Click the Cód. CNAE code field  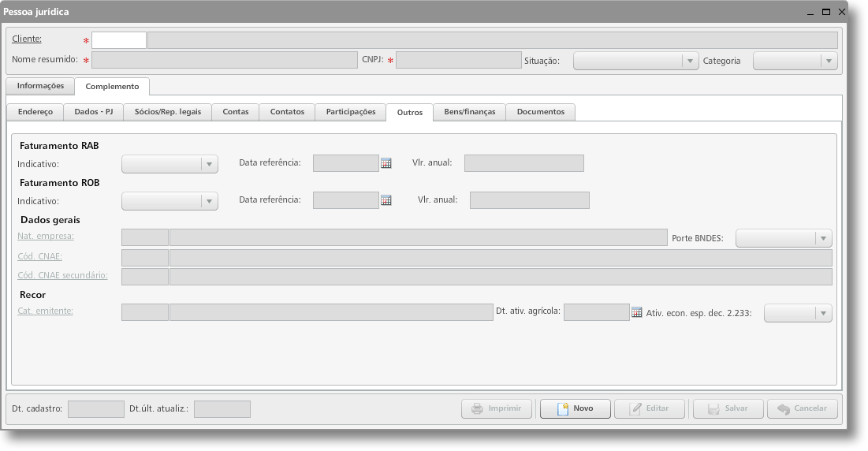pyautogui.click(x=145, y=258)
